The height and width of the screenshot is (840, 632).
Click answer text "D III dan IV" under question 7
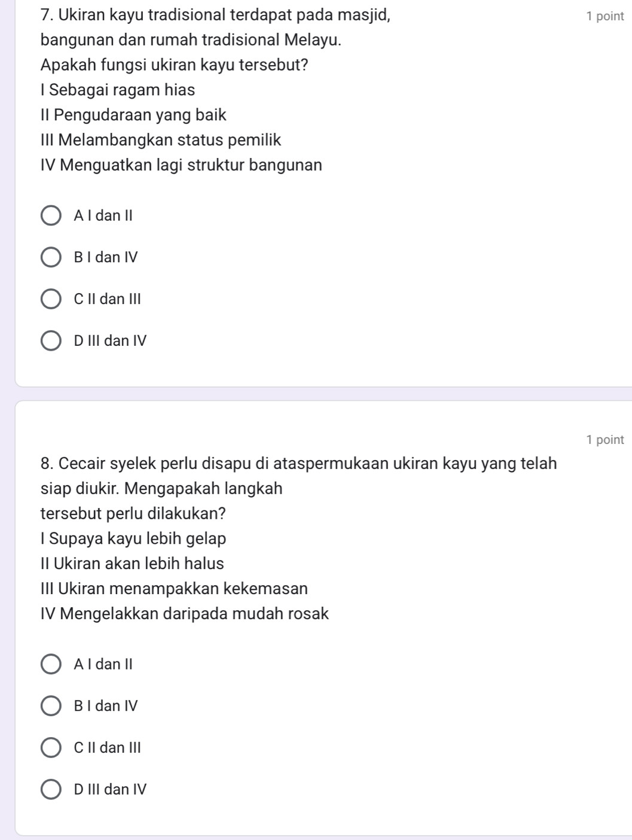pos(110,340)
